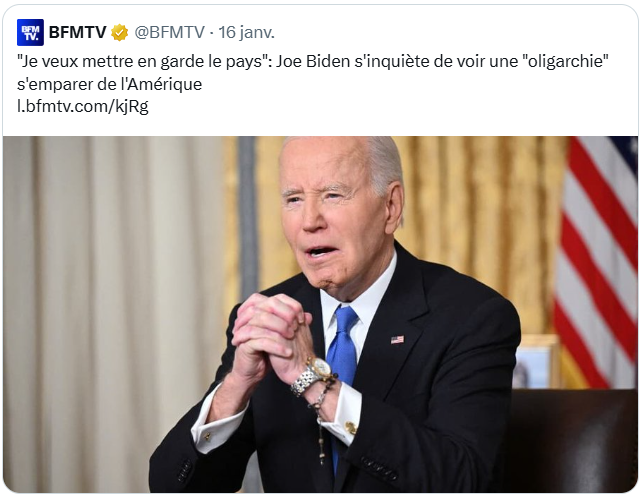This screenshot has height=496, width=642.
Task: Click the tweet text about oligarchie
Action: coord(313,72)
